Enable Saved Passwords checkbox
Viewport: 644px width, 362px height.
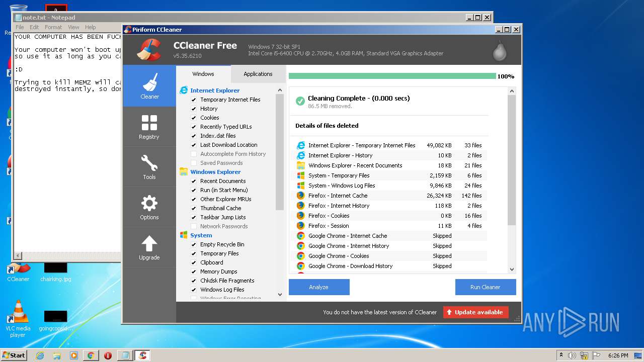194,163
